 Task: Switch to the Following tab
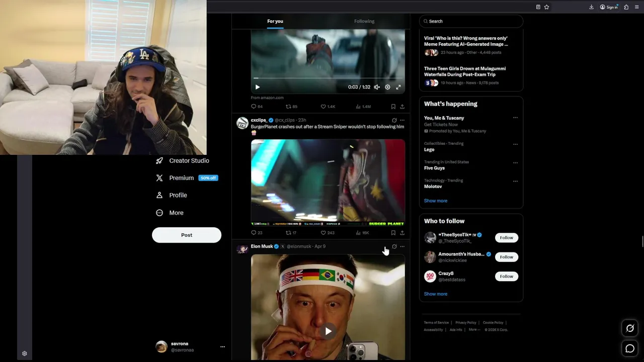coord(364,21)
